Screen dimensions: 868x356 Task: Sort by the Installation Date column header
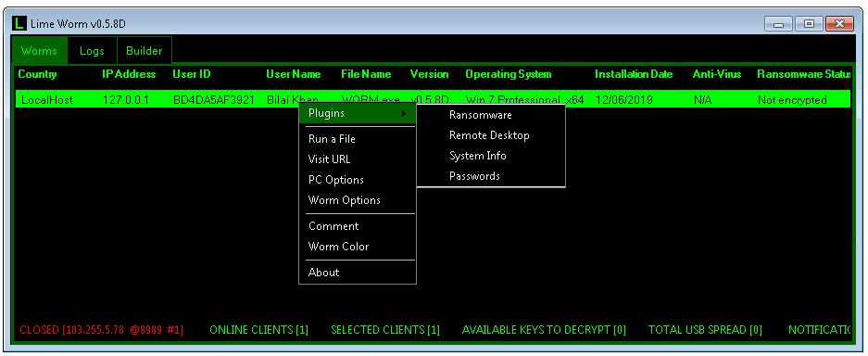point(634,74)
